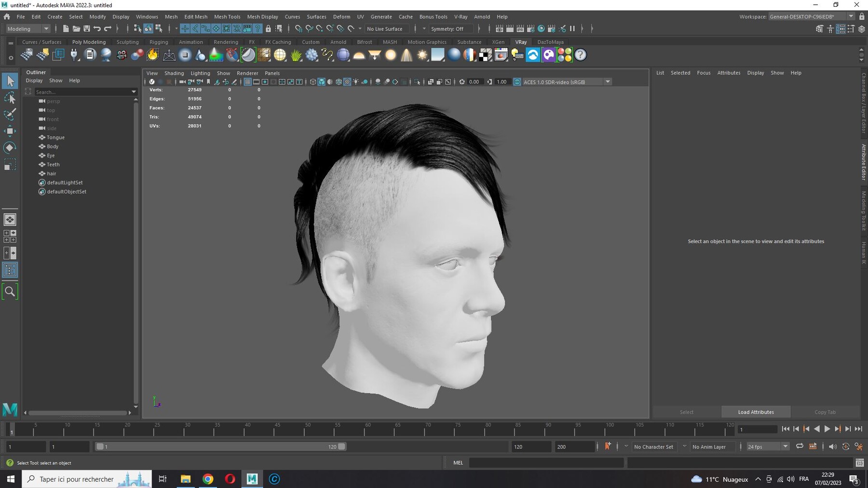Play the animation forward

click(x=827, y=429)
